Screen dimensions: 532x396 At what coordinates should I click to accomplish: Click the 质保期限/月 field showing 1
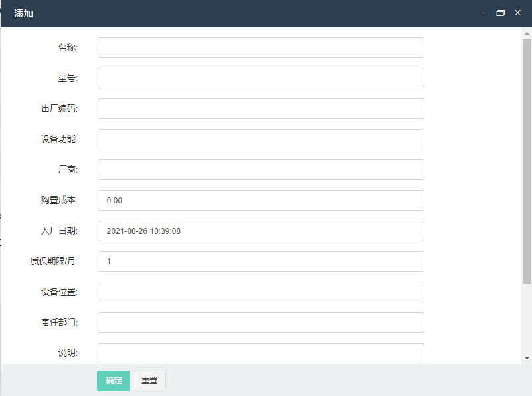tap(260, 261)
